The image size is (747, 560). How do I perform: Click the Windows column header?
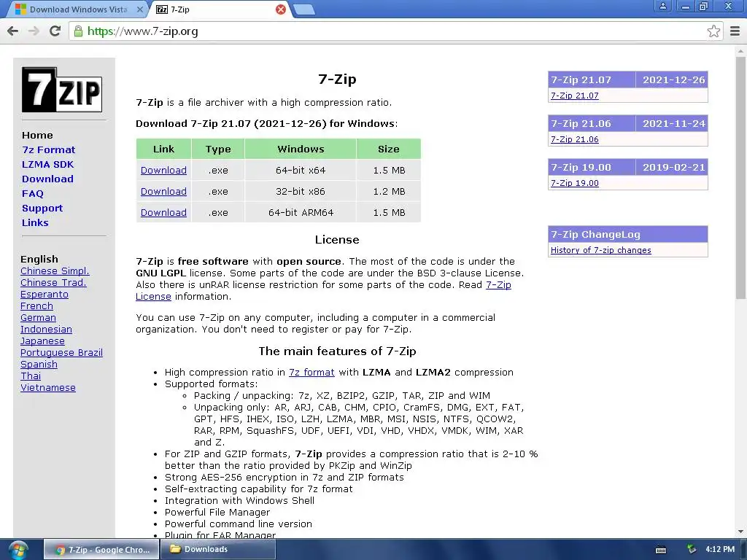[301, 149]
